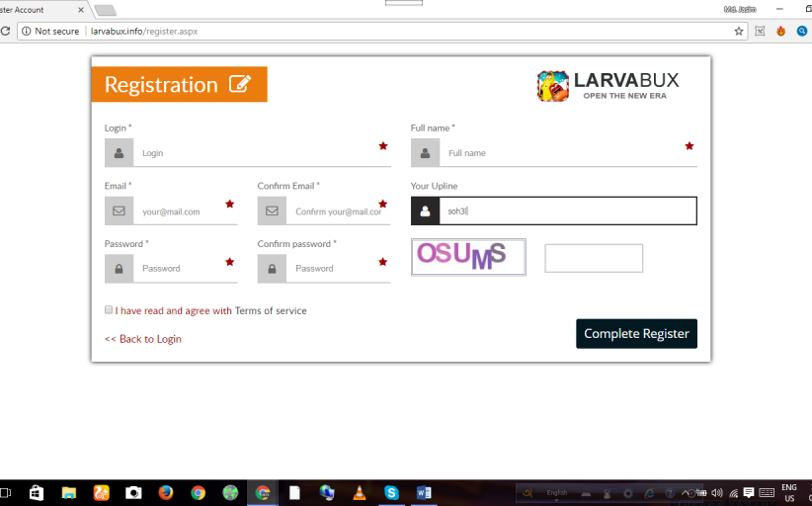Screen dimensions: 812x506
Task: Check the agree with Terms of service box
Action: click(x=109, y=310)
